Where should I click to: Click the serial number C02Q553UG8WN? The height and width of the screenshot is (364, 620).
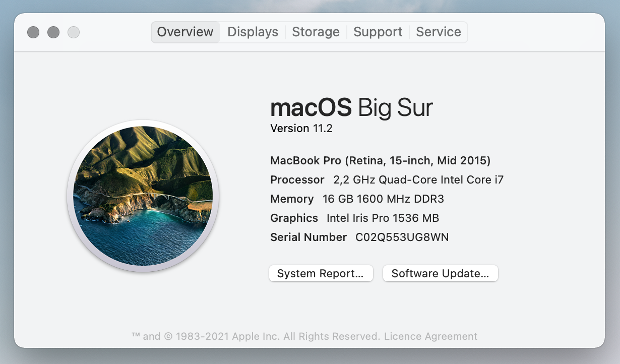coord(402,237)
